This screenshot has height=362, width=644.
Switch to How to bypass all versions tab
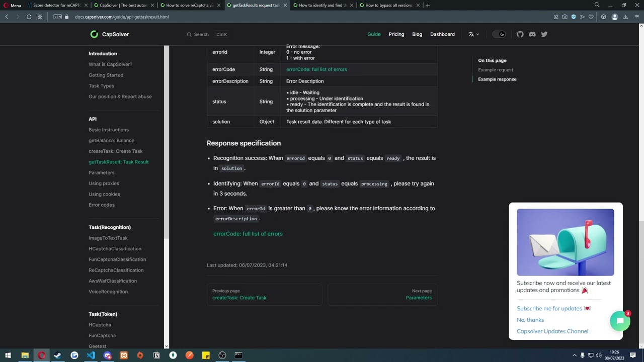389,5
